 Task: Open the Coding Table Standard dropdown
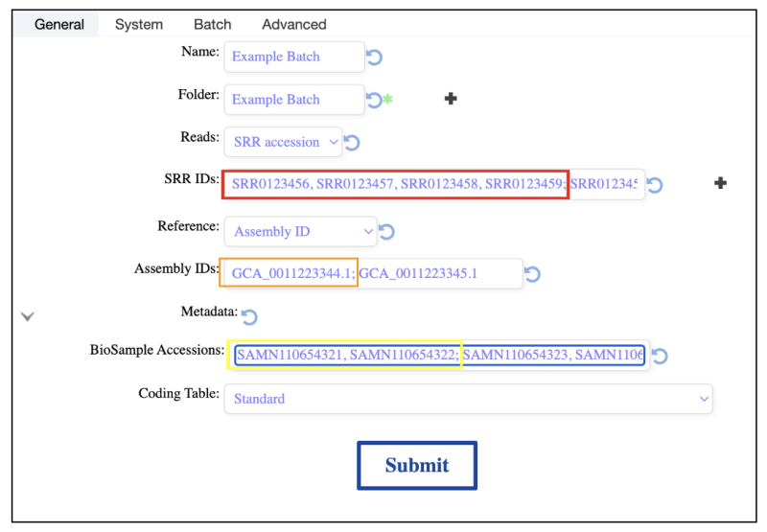(x=468, y=399)
